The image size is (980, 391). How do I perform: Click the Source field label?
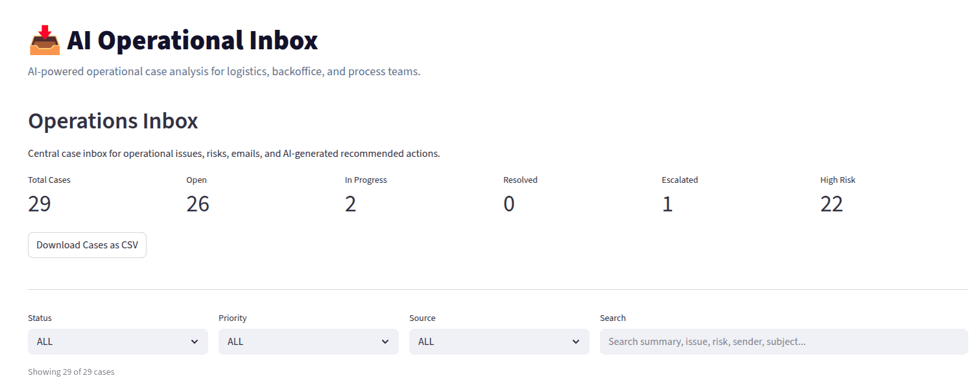(422, 318)
